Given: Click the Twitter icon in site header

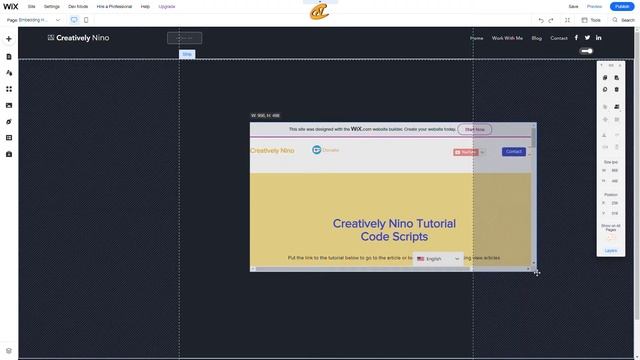Looking at the screenshot, I should [x=587, y=38].
